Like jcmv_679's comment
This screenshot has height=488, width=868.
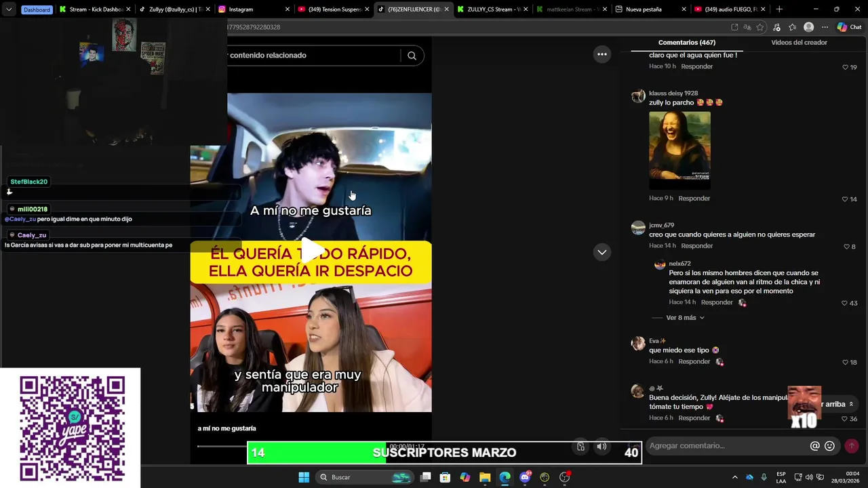pyautogui.click(x=846, y=247)
